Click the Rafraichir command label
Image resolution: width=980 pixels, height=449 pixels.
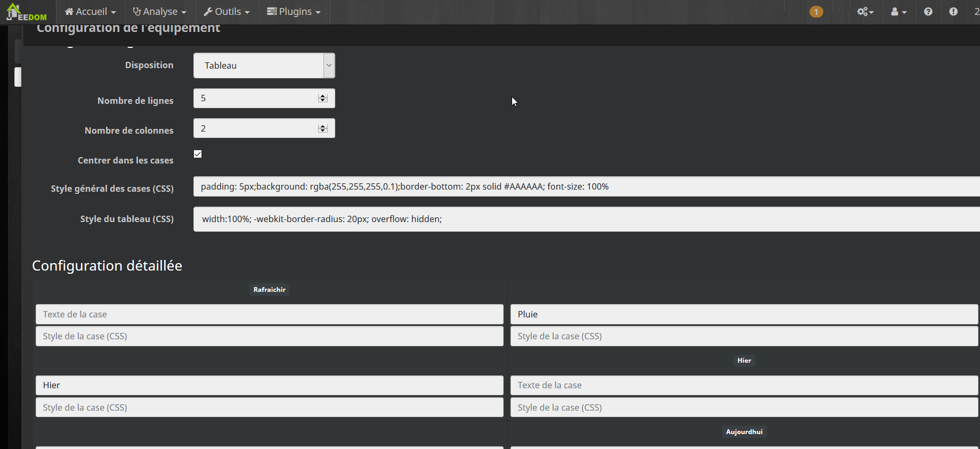(270, 290)
